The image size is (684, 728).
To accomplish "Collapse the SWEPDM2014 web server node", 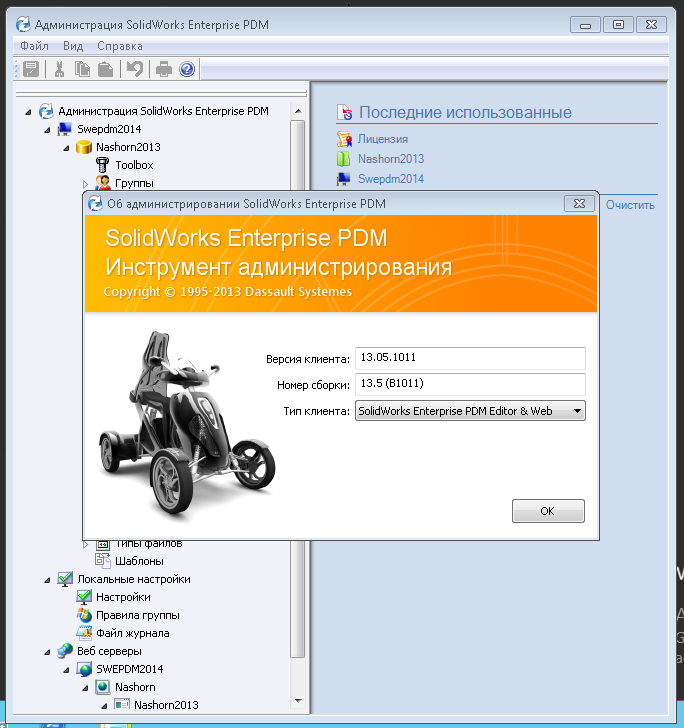I will point(66,670).
